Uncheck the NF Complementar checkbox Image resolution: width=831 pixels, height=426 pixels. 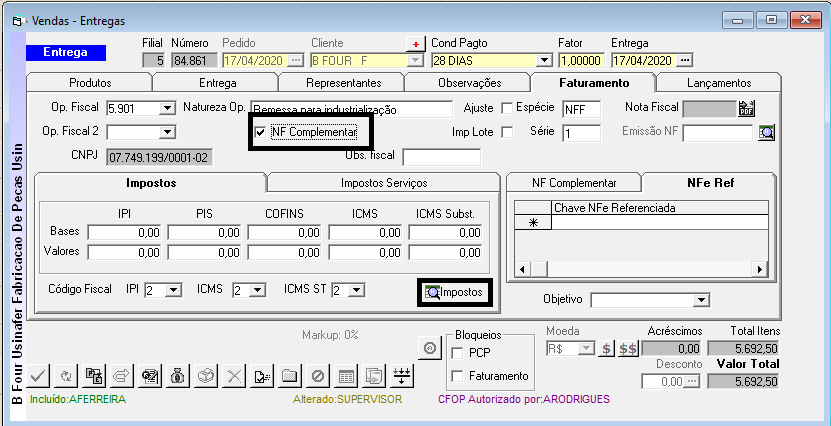coord(261,132)
